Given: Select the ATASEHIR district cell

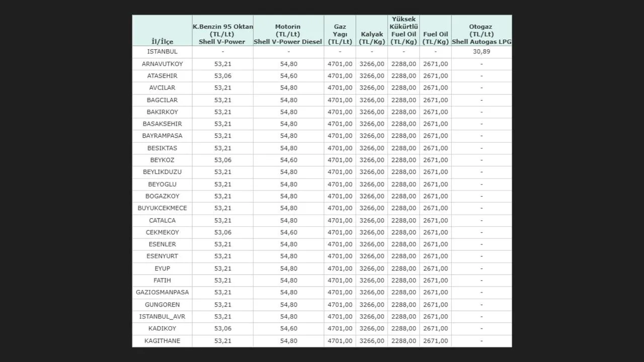Looking at the screenshot, I should [x=162, y=76].
